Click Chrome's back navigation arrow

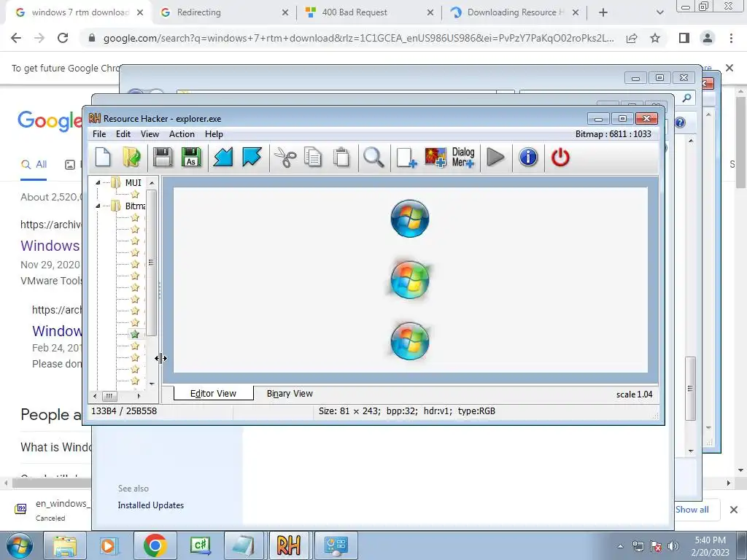pyautogui.click(x=16, y=38)
